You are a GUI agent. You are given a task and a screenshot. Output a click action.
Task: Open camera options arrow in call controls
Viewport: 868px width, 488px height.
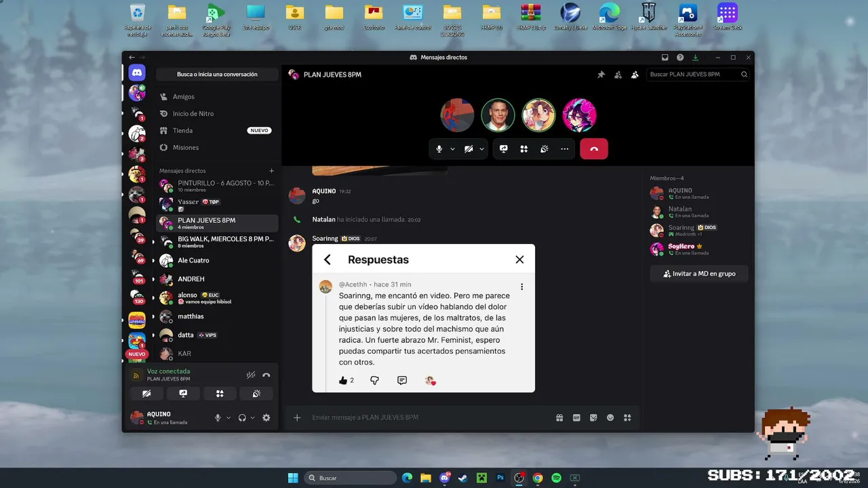[481, 149]
